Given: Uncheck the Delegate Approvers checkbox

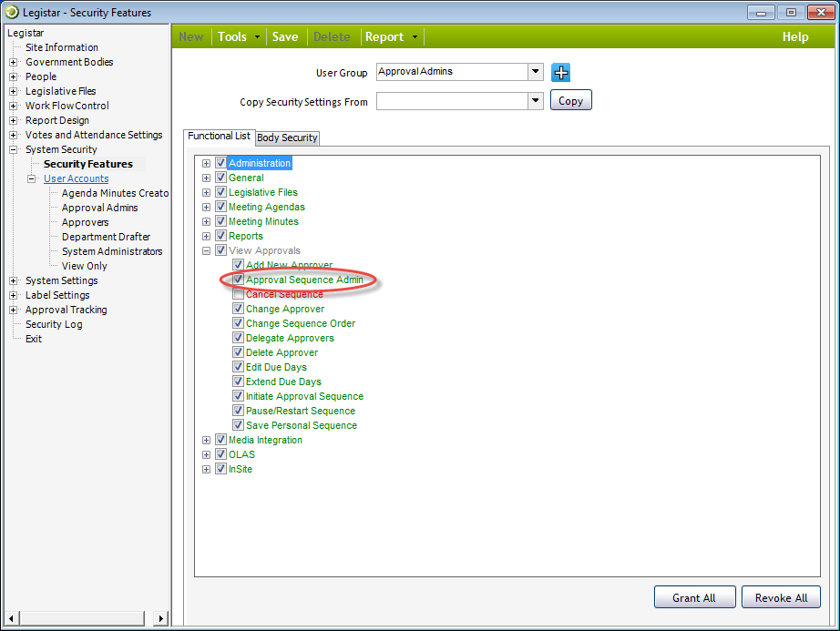Looking at the screenshot, I should [239, 338].
